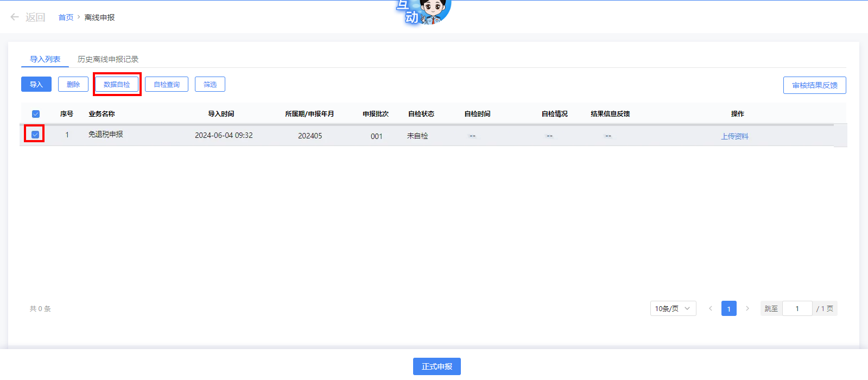The image size is (868, 380).
Task: Switch to 导入列表 tab
Action: (45, 59)
